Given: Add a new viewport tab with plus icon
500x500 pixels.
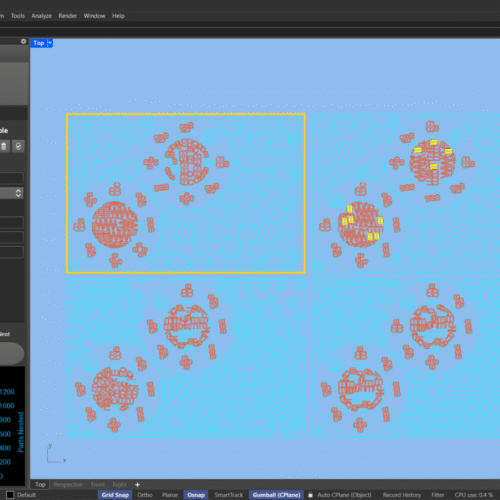Looking at the screenshot, I should click(x=137, y=484).
